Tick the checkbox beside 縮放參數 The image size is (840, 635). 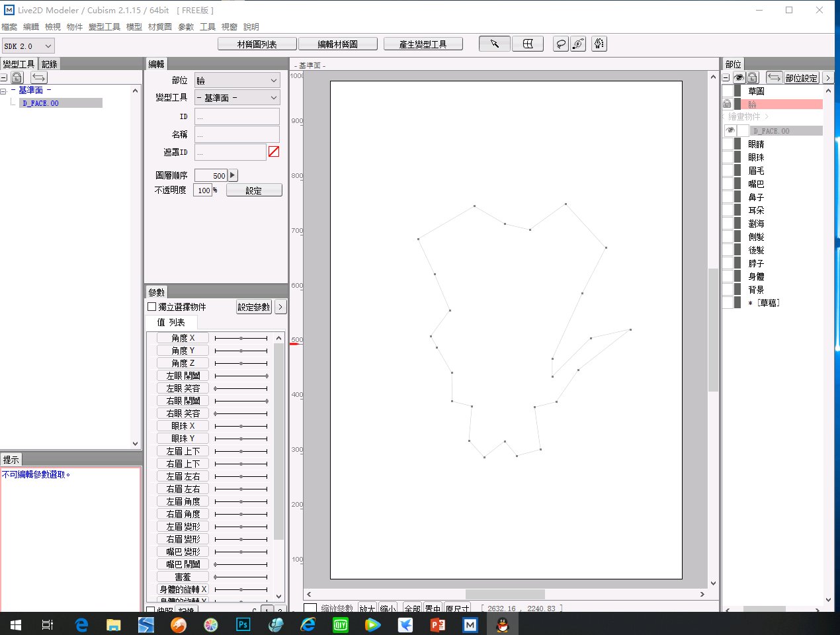point(310,609)
